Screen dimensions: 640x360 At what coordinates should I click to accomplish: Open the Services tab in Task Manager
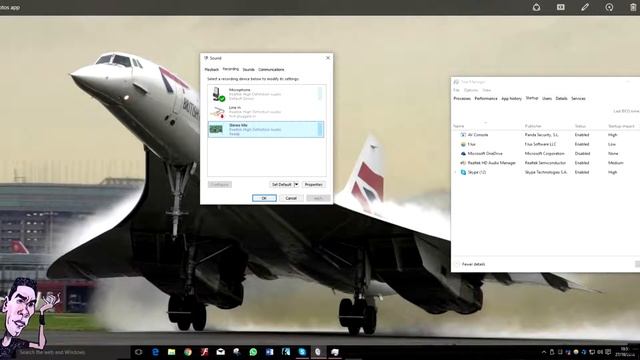[x=578, y=98]
